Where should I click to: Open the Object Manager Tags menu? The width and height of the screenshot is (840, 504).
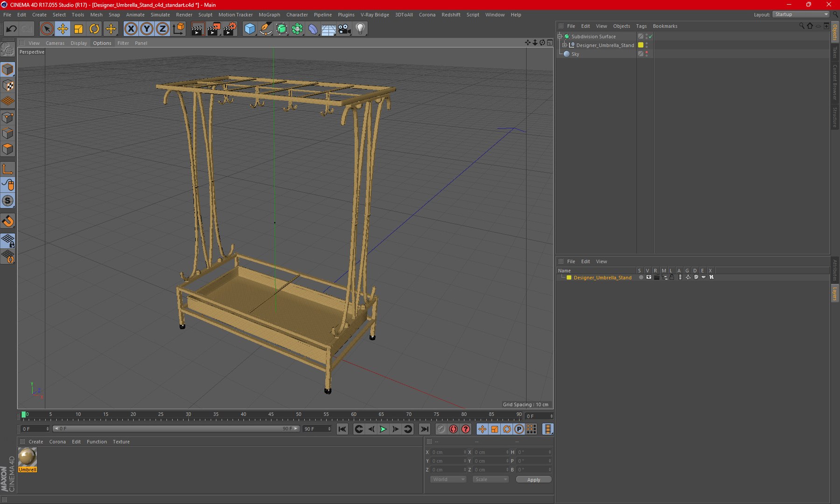click(x=641, y=26)
